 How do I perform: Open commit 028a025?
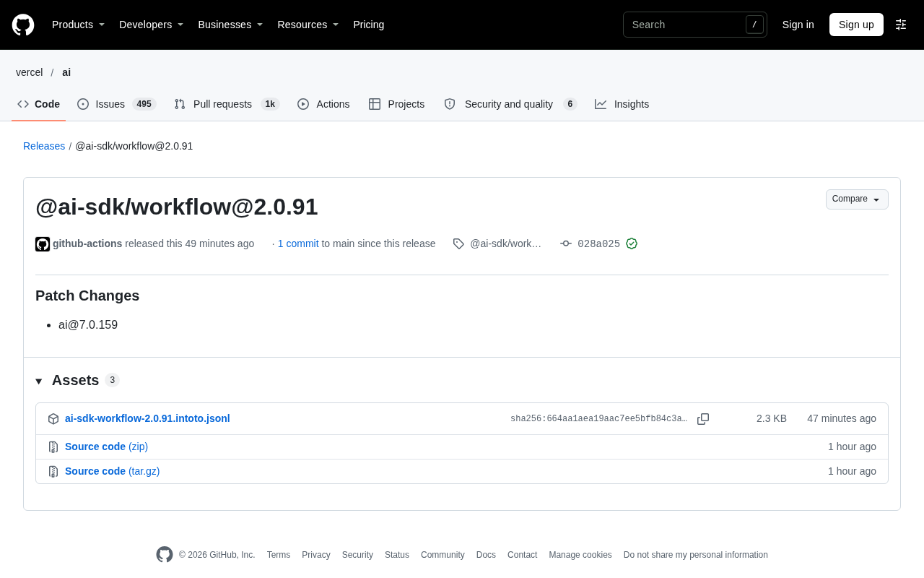(x=598, y=244)
